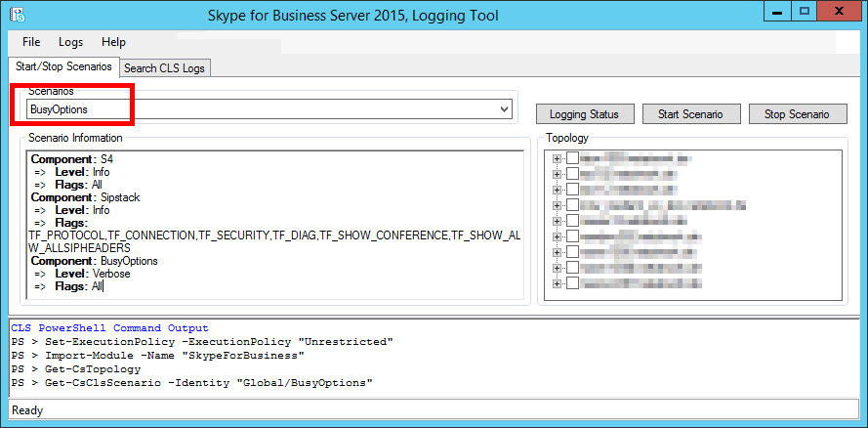The width and height of the screenshot is (868, 428).
Task: Open the File menu
Action: coord(31,42)
